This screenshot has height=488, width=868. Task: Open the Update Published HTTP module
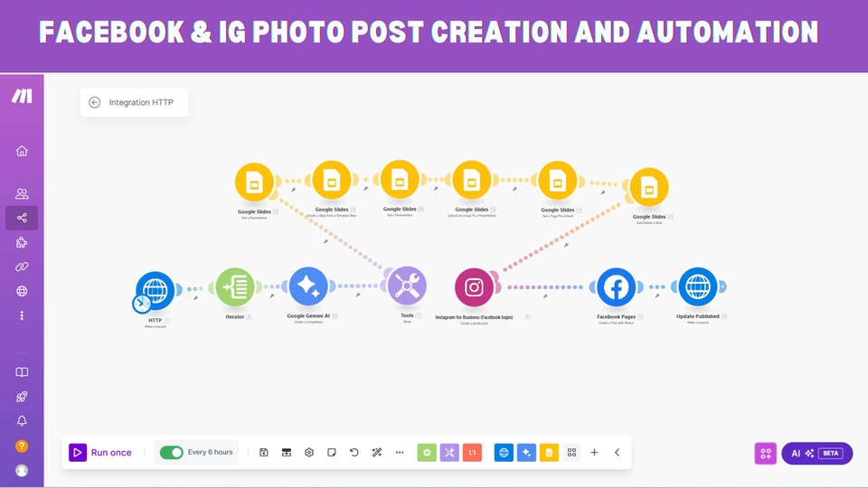tap(697, 286)
